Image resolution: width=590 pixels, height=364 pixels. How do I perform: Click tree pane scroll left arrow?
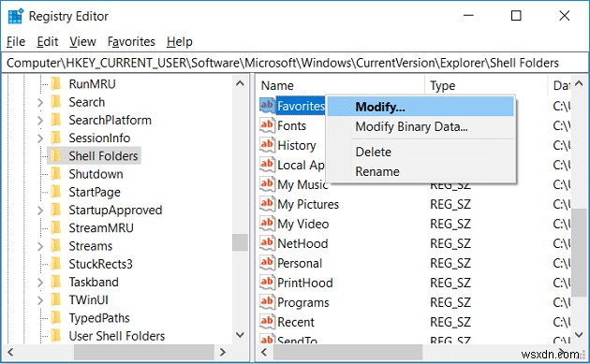(x=10, y=352)
